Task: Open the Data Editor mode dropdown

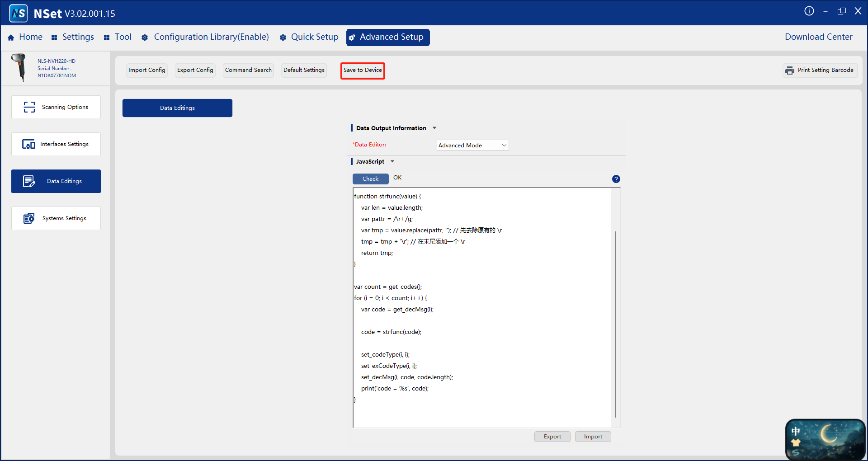Action: point(472,145)
